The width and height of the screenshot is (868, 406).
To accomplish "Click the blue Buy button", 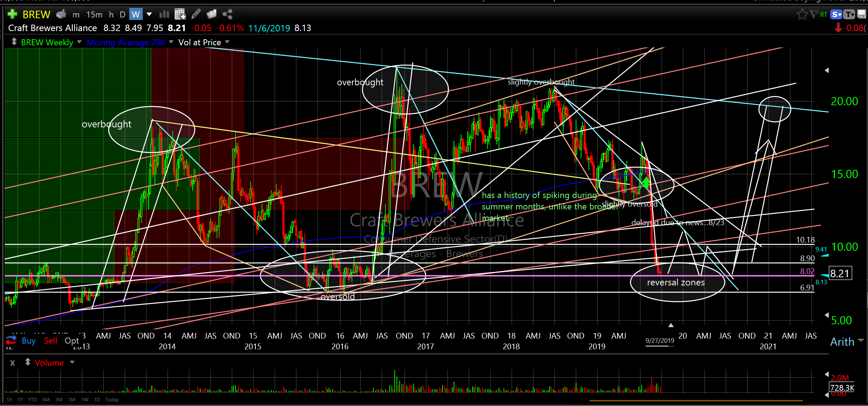I will coord(29,341).
